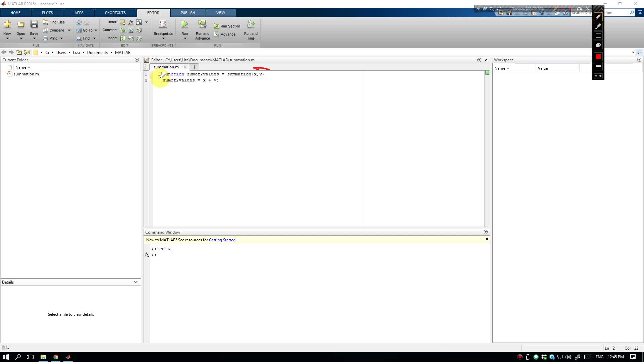
Task: Click the Go To button
Action: pos(84,30)
